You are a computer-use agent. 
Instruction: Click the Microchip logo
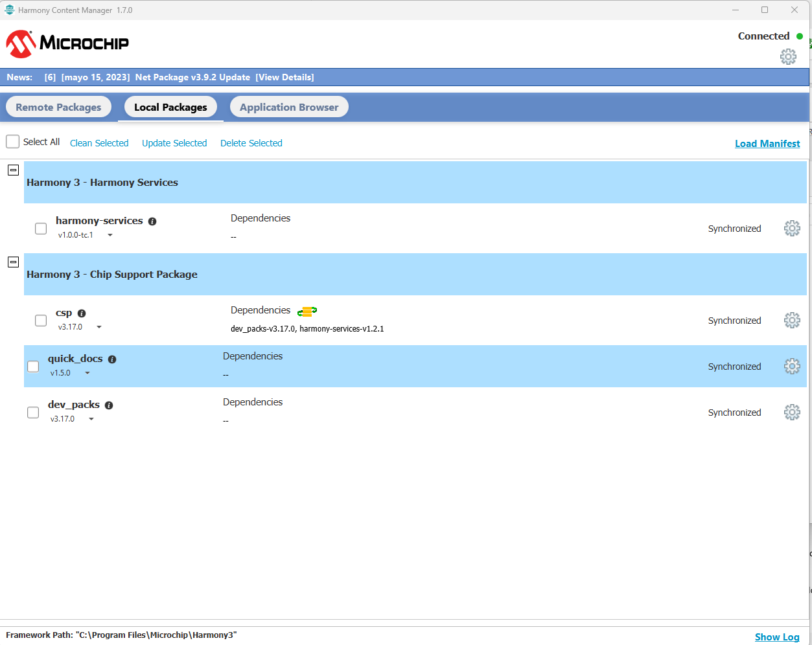67,43
